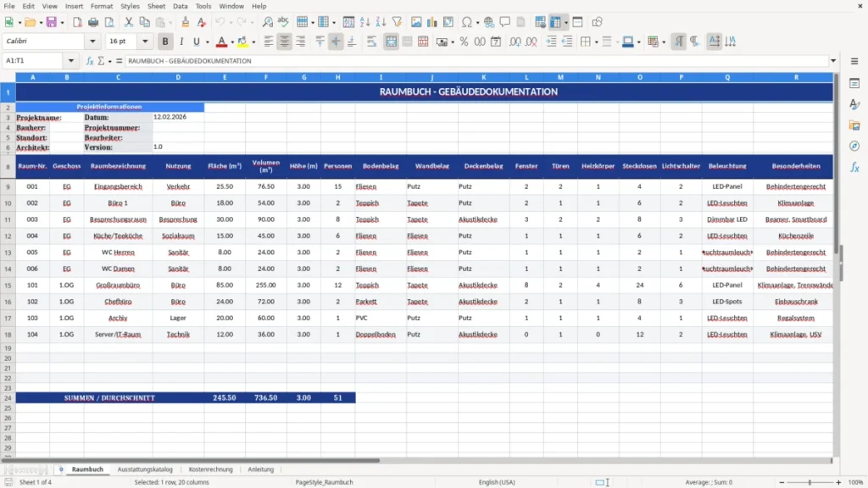Image resolution: width=868 pixels, height=488 pixels.
Task: Insert an image via toolbar icon
Action: (x=416, y=22)
